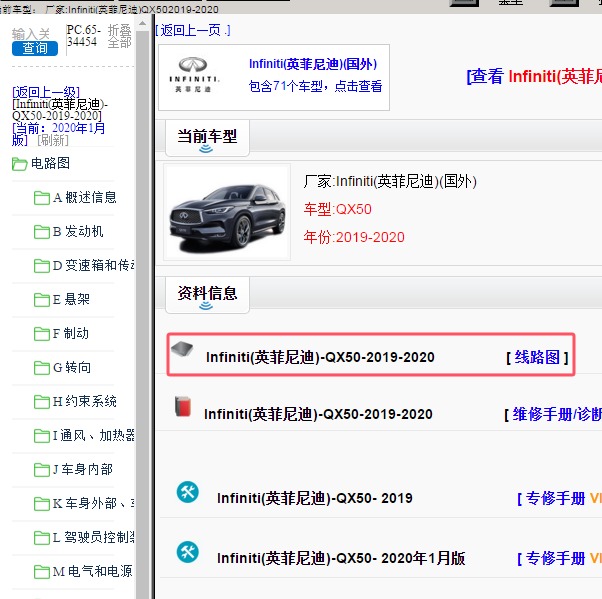Select the G 转向 tree item
The image size is (602, 599).
[x=72, y=367]
